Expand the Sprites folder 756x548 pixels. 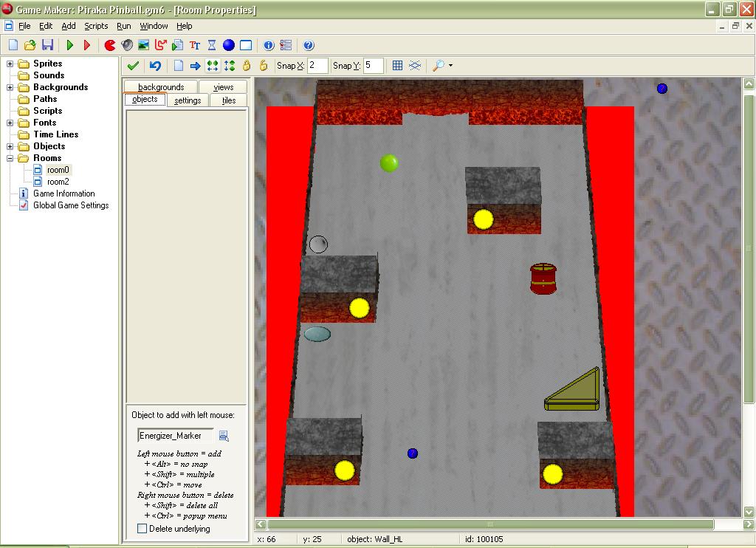(10, 64)
